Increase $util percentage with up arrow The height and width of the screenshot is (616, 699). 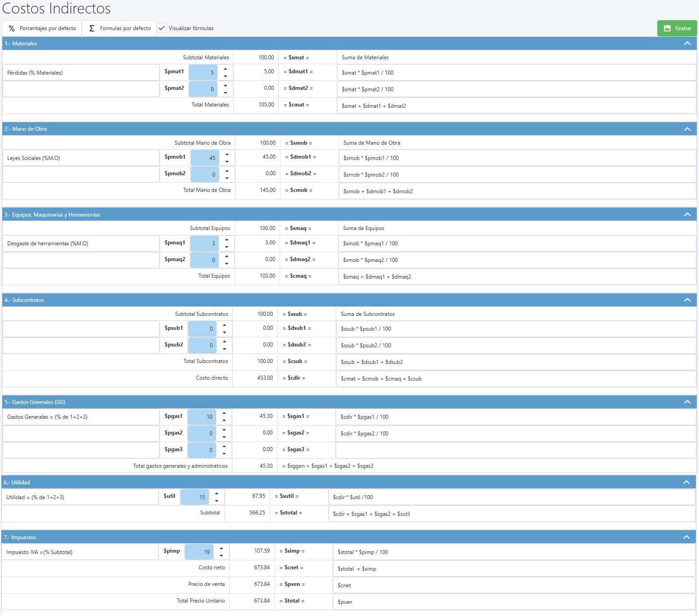click(x=217, y=494)
